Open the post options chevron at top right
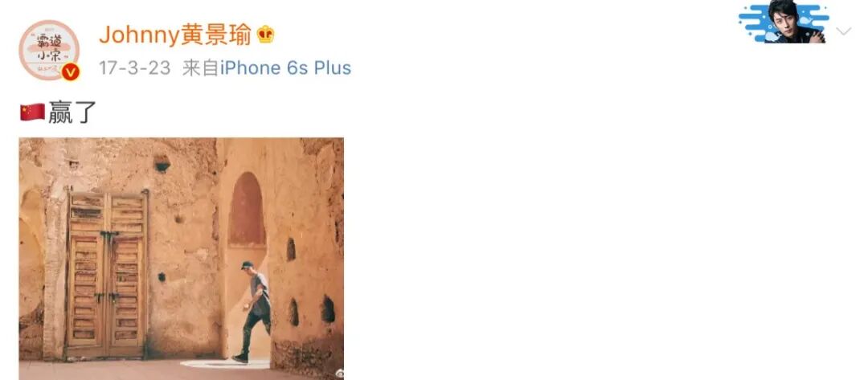The height and width of the screenshot is (380, 868). tap(843, 31)
